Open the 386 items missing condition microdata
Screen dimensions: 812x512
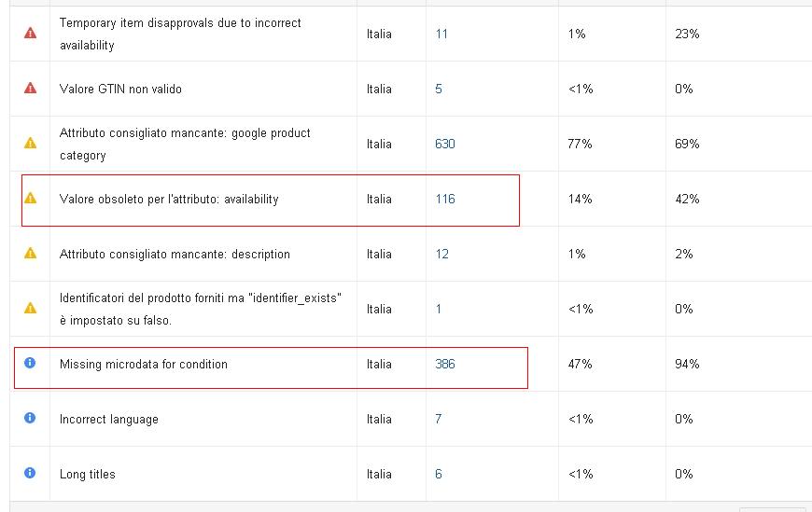tap(445, 364)
